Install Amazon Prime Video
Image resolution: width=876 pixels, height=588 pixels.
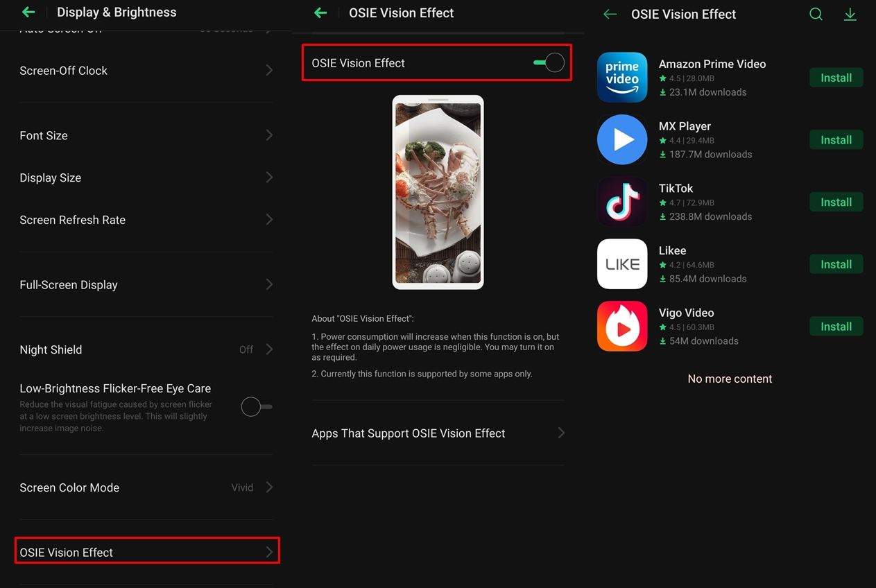click(836, 78)
